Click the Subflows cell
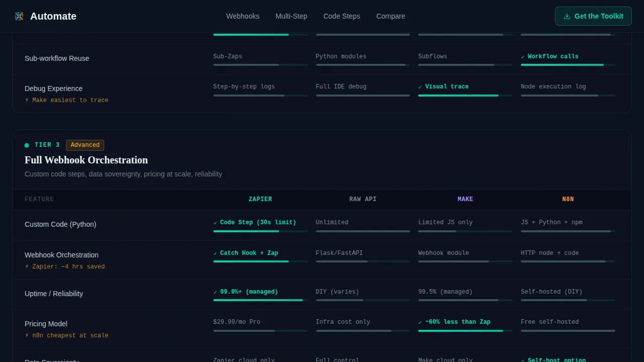 (433, 56)
